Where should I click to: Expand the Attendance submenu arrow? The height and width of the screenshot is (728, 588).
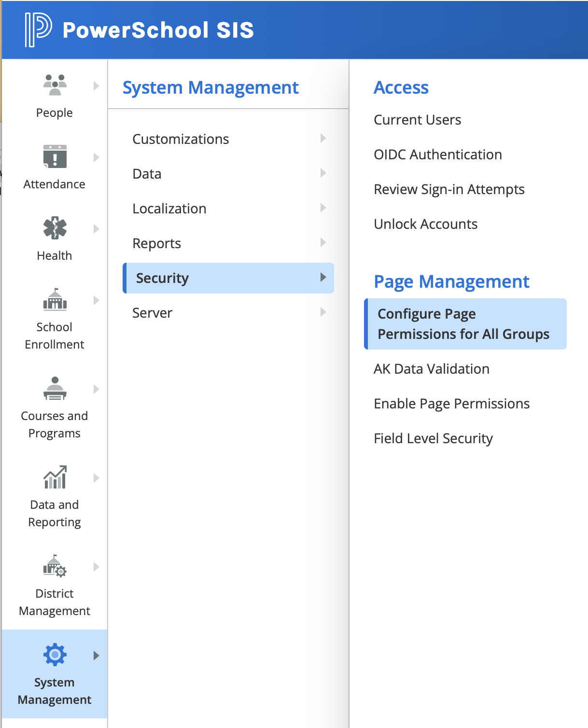[x=97, y=157]
